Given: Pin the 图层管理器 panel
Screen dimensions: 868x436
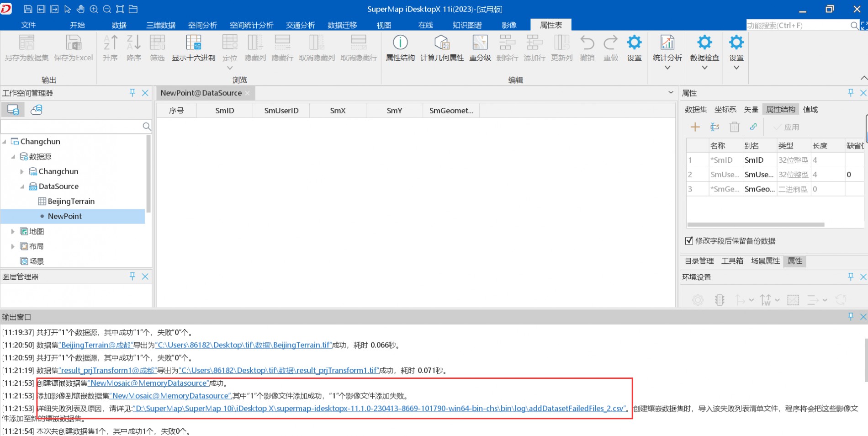Looking at the screenshot, I should click(x=132, y=276).
